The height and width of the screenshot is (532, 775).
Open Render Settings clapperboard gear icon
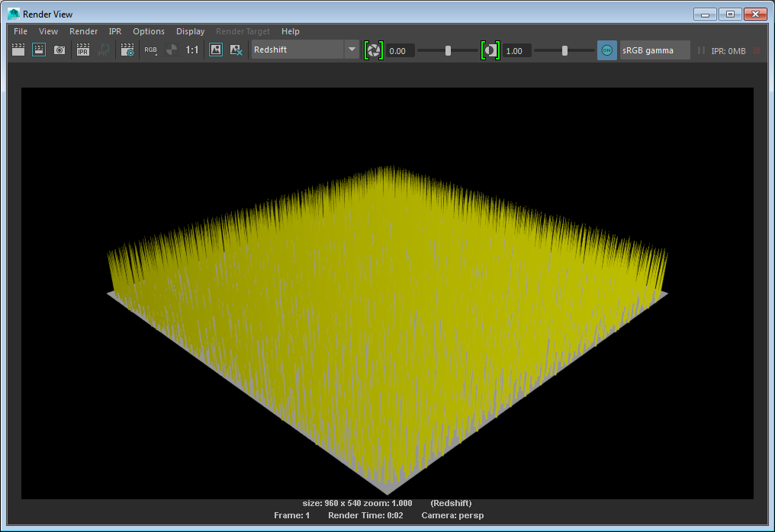pos(127,50)
